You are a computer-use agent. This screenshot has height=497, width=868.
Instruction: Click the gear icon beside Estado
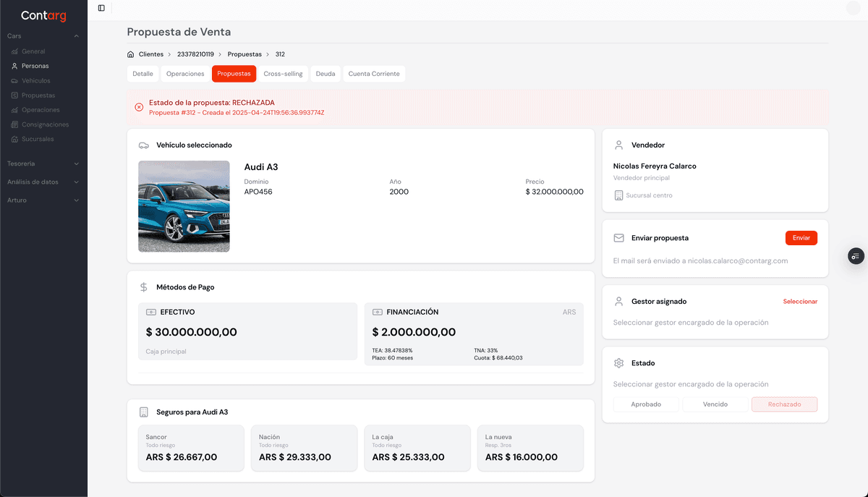(x=618, y=363)
